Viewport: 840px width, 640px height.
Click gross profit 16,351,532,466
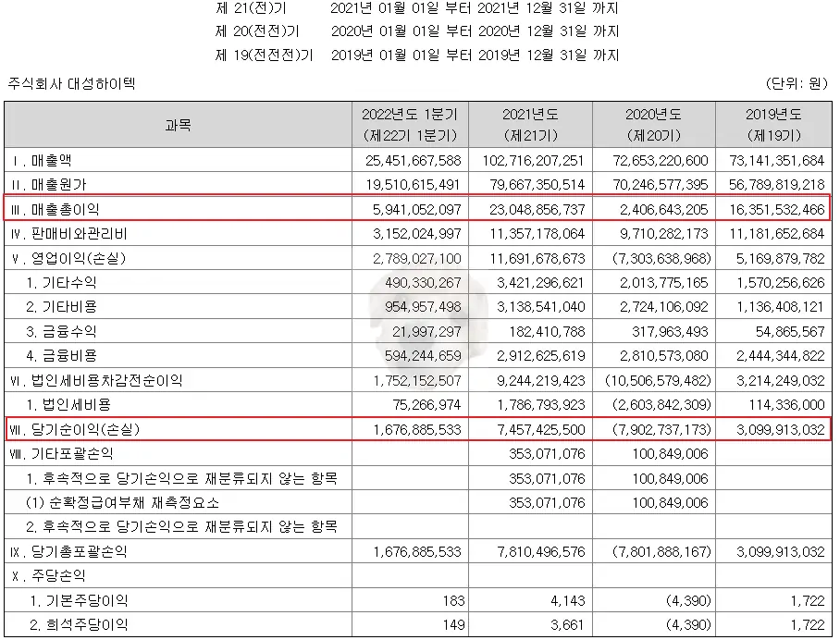tap(777, 209)
